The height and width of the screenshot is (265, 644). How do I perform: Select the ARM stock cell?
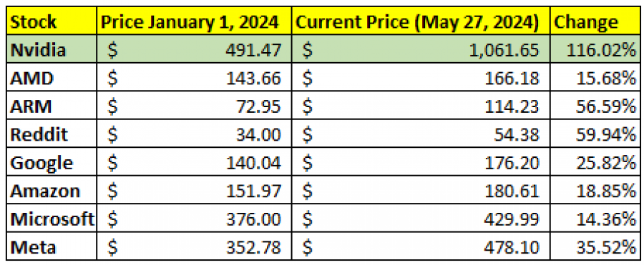tap(52, 106)
